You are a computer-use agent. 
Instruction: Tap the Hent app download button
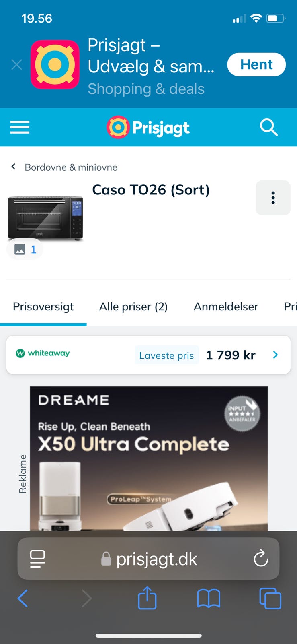[256, 64]
